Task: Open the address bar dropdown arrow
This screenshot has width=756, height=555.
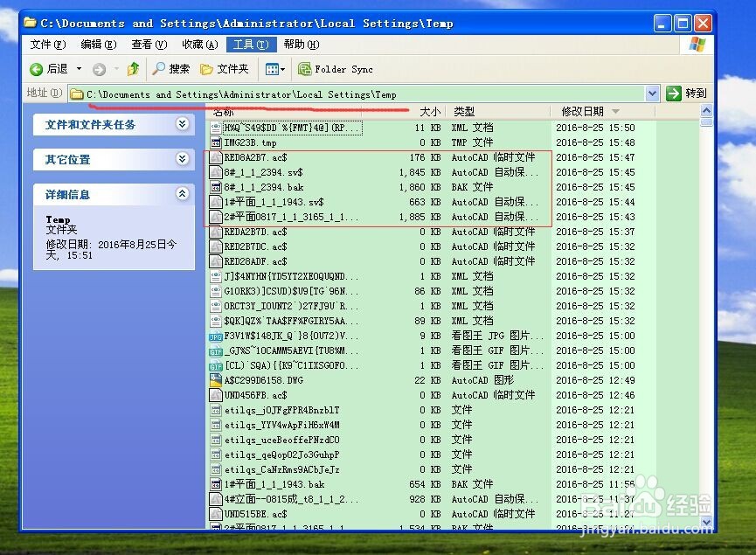Action: pos(652,94)
